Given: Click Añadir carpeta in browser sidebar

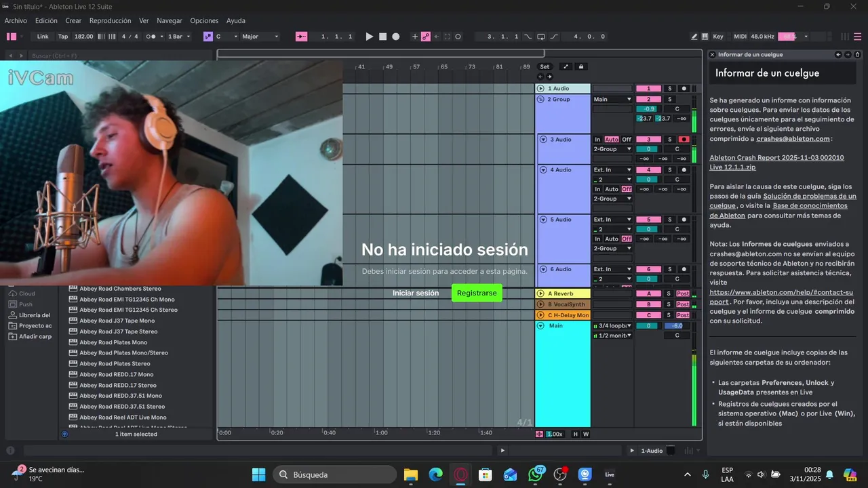Looking at the screenshot, I should [30, 336].
